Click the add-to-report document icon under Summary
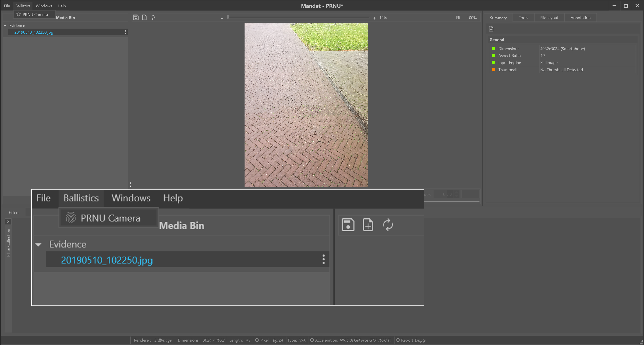 pyautogui.click(x=491, y=29)
